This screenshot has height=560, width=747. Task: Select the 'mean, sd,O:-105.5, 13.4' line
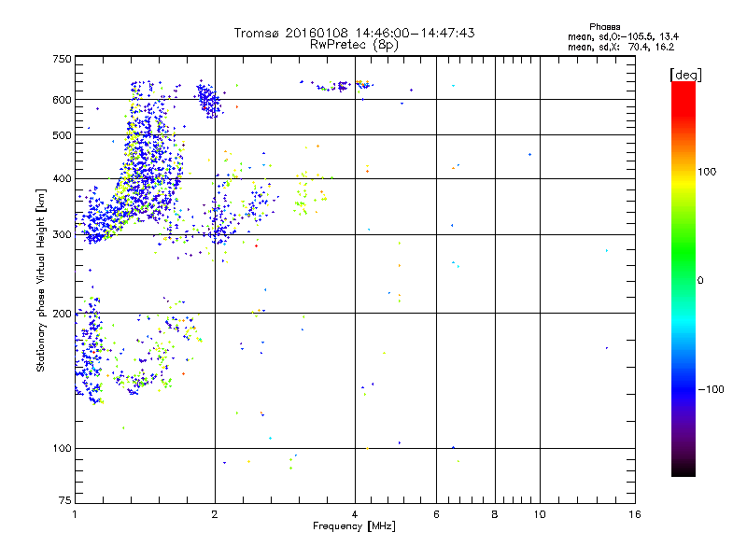coord(623,36)
